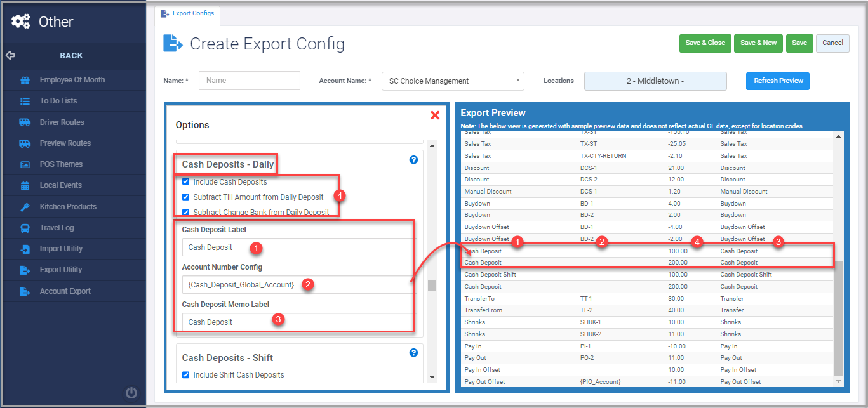Click the POS Themes image icon
This screenshot has height=408, width=868.
click(x=25, y=164)
